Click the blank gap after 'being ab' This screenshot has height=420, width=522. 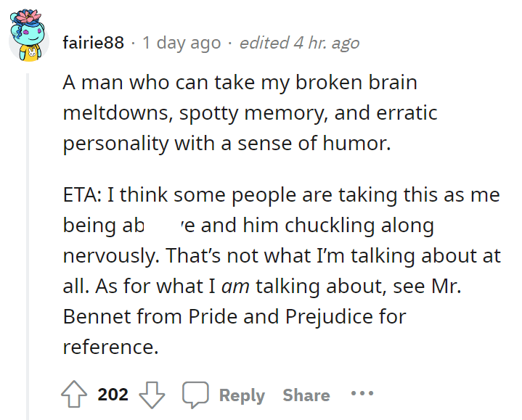click(x=162, y=226)
